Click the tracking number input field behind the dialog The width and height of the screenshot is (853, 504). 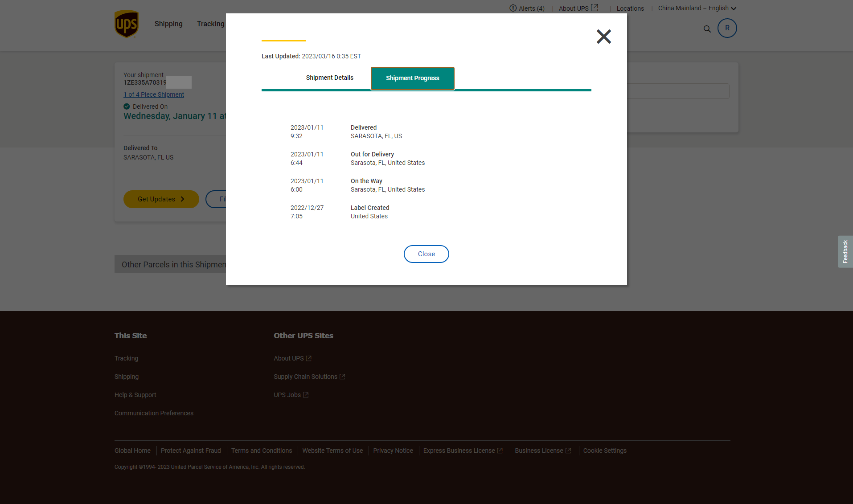[678, 91]
